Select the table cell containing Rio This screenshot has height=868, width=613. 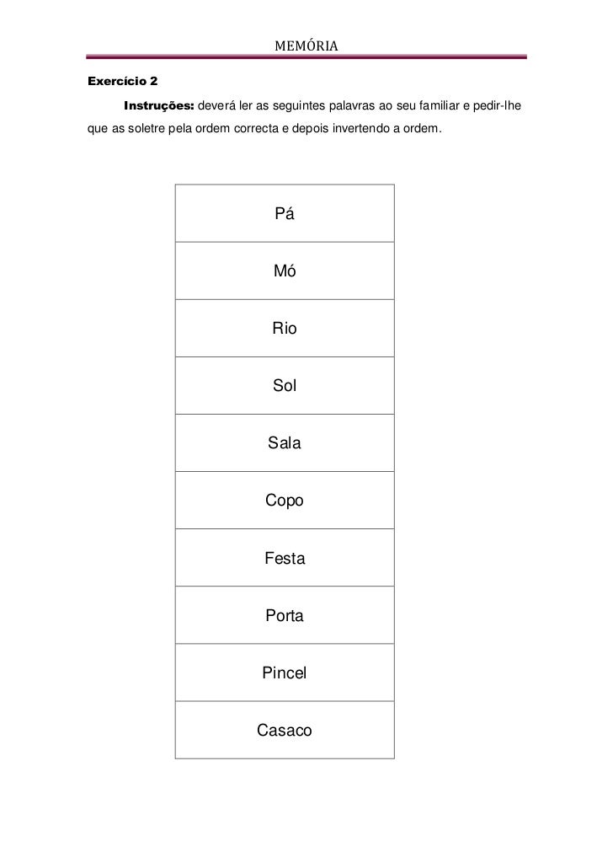(x=285, y=329)
